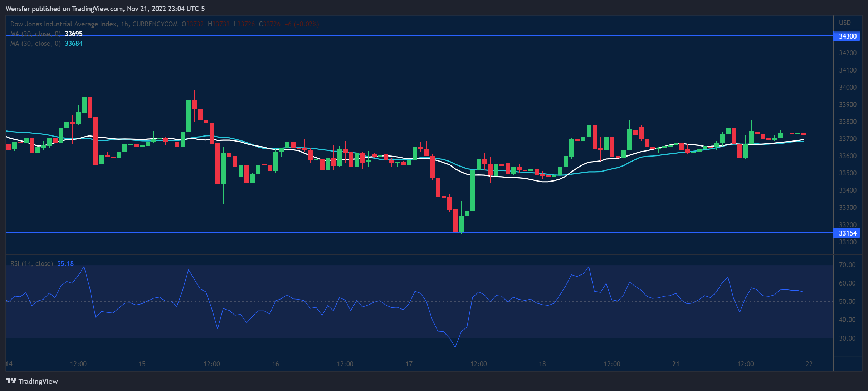Click the 34300 blue price label tag
Image resolution: width=868 pixels, height=391 pixels.
pyautogui.click(x=847, y=36)
